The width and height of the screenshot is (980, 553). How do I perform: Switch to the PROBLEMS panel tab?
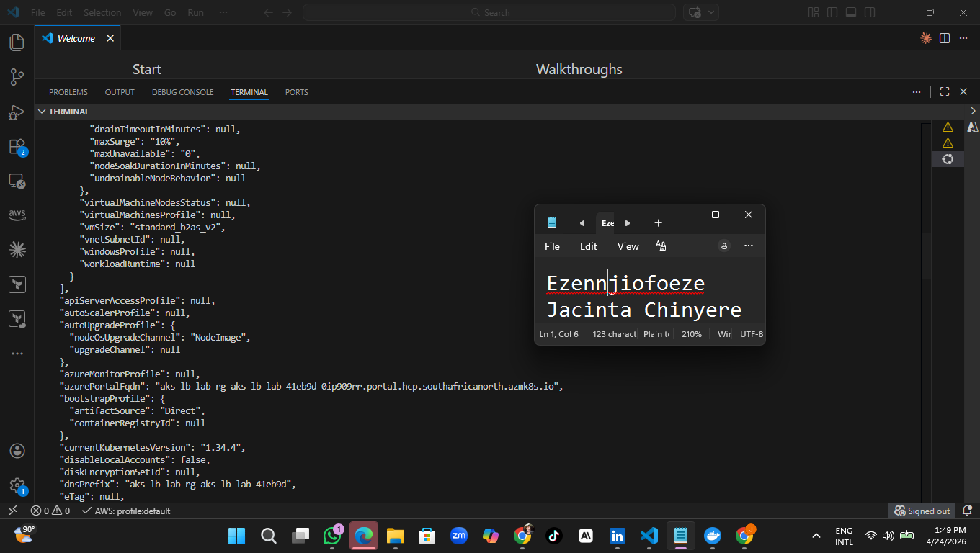(68, 92)
